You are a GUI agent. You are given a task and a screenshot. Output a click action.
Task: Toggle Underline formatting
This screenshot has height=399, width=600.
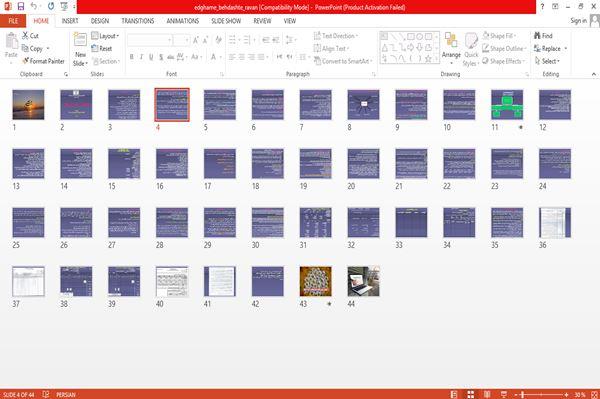click(x=151, y=57)
